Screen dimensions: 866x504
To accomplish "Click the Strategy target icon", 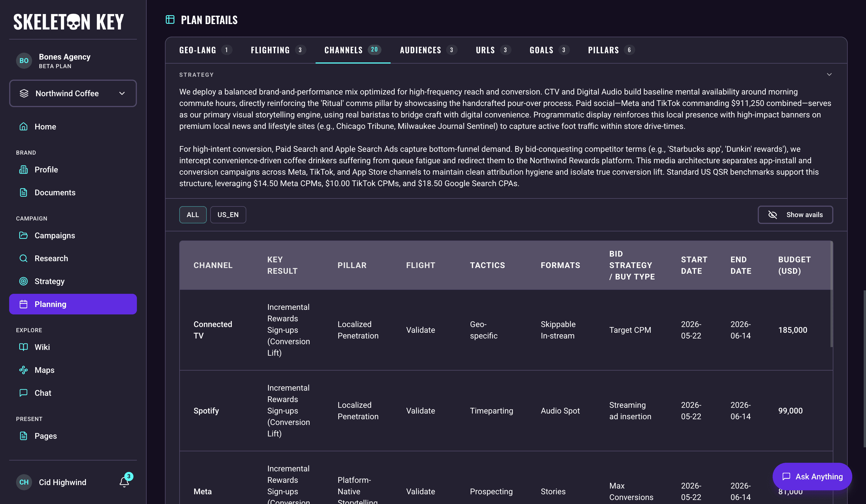I will pyautogui.click(x=23, y=281).
